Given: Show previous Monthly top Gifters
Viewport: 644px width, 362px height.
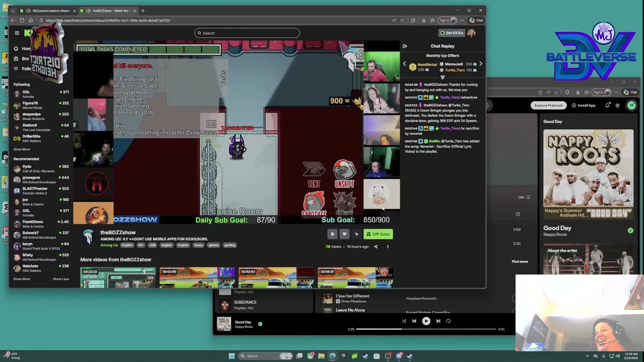Looking at the screenshot, I should (405, 64).
